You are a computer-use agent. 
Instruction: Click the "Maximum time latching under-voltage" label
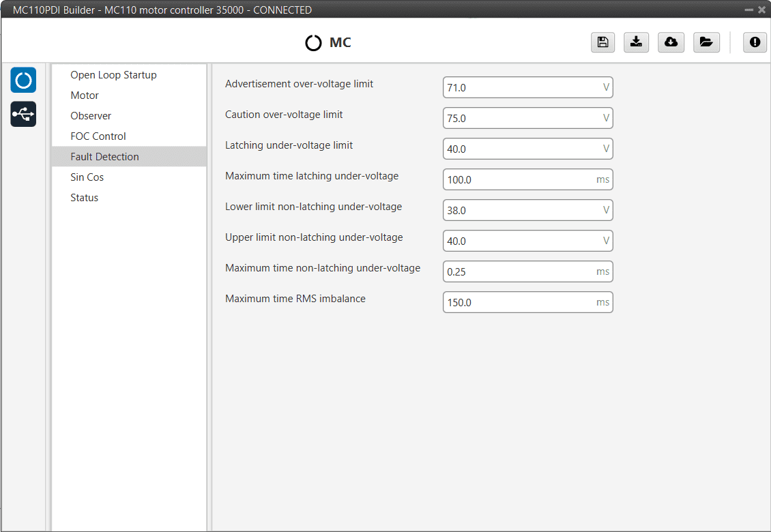click(x=312, y=176)
